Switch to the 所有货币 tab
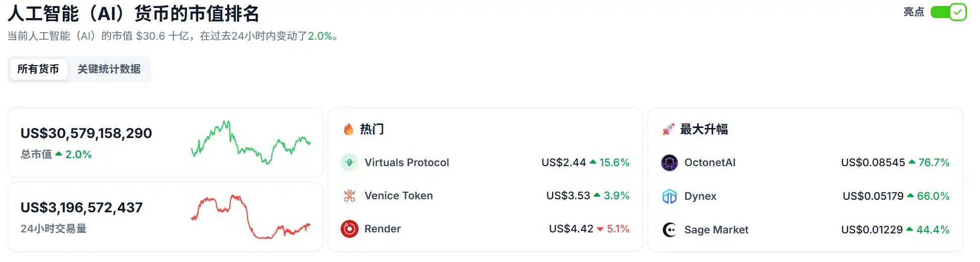The width and height of the screenshot is (980, 262). 38,69
